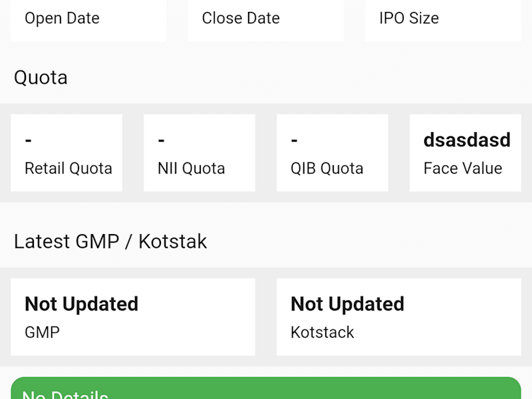Viewport: 532px width, 399px height.
Task: Tap the GMP Not Updated card
Action: coord(133,317)
